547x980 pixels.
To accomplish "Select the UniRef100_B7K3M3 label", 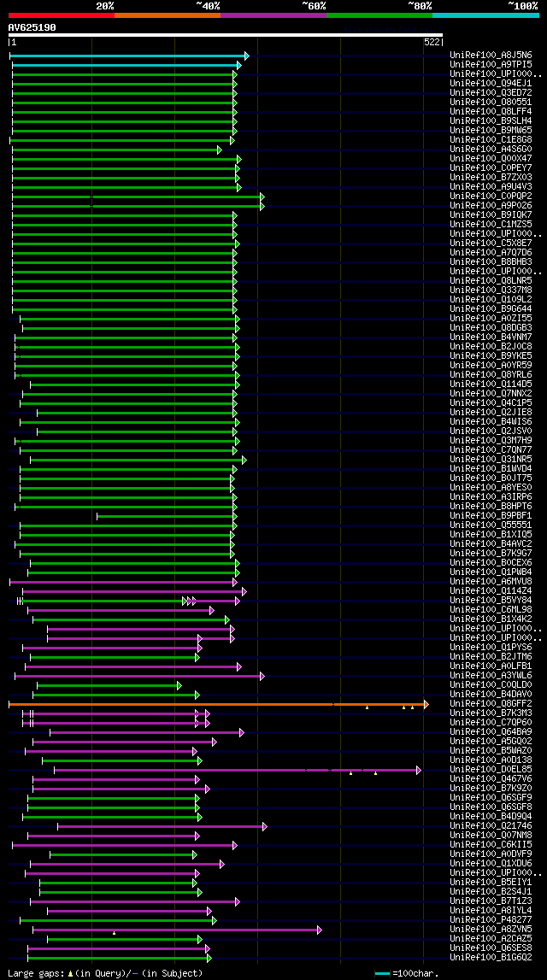I will click(491, 713).
